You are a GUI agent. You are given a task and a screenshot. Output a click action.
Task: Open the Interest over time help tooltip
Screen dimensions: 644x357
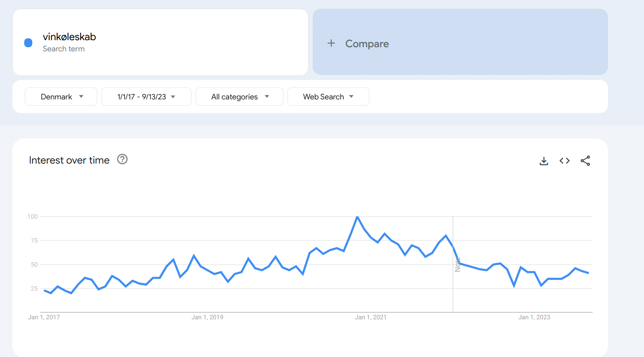(122, 159)
